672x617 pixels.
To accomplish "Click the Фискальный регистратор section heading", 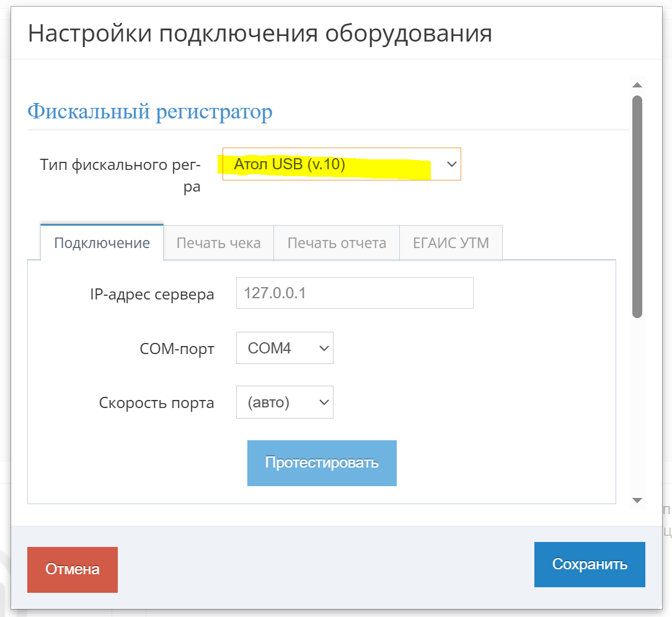I will (150, 112).
